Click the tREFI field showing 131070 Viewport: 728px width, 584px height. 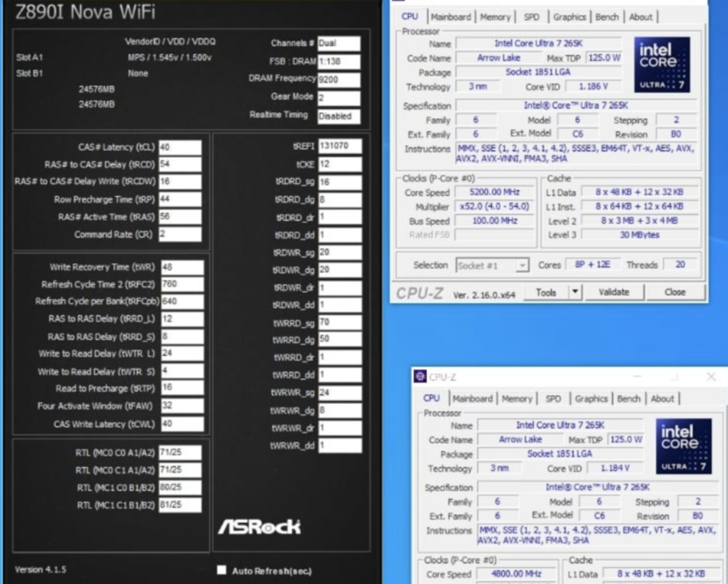pyautogui.click(x=340, y=146)
